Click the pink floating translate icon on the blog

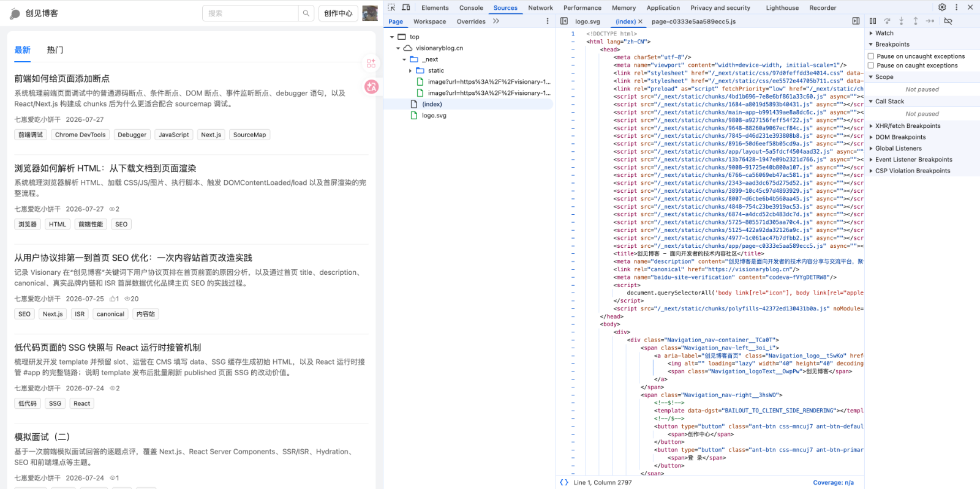click(x=371, y=87)
